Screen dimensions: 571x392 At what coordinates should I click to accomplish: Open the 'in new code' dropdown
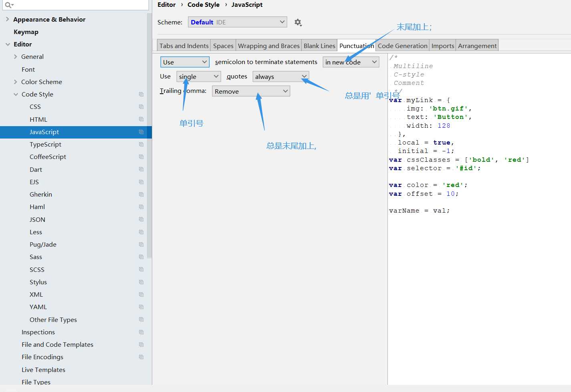pyautogui.click(x=351, y=62)
